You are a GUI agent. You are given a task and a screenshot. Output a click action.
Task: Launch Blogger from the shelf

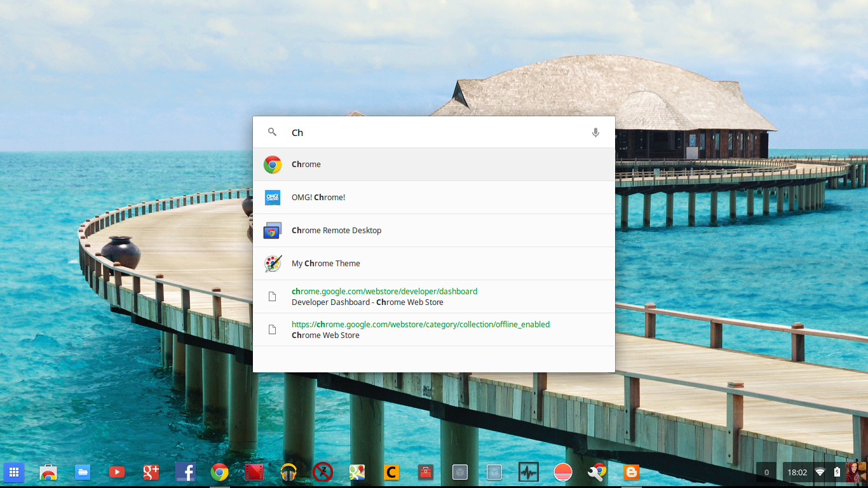click(632, 472)
